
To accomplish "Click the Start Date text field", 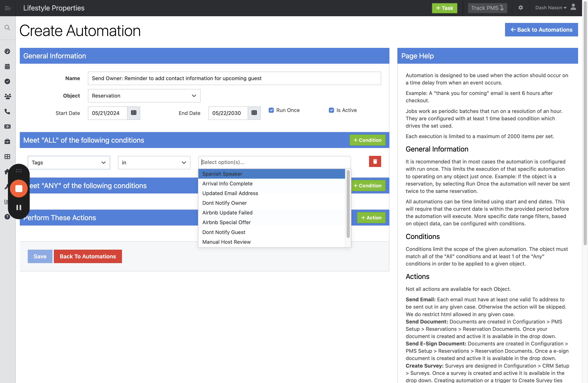I will (108, 113).
